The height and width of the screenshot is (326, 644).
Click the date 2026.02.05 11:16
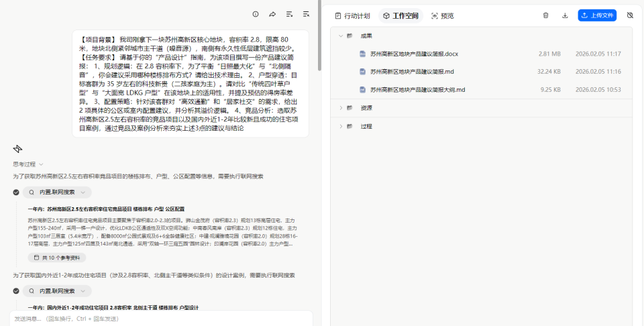click(598, 72)
